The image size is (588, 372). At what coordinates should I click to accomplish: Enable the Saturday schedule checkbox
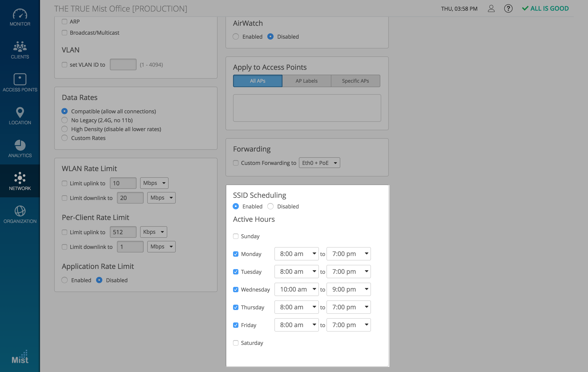(x=236, y=343)
